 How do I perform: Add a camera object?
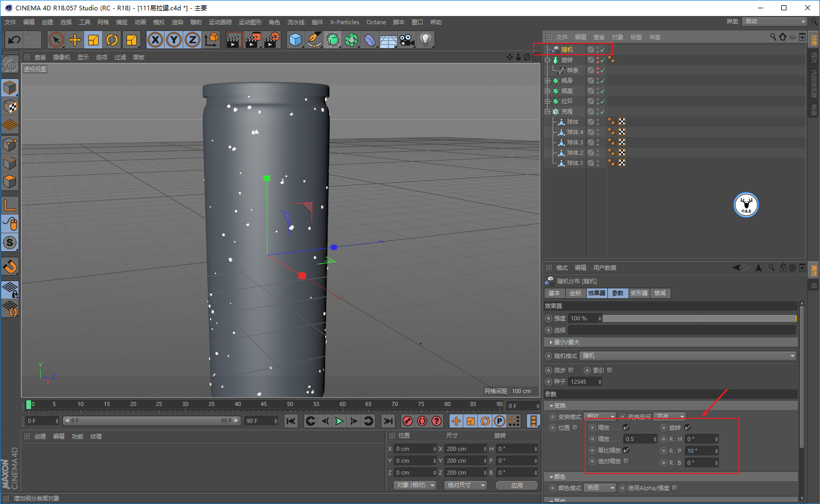pos(407,40)
